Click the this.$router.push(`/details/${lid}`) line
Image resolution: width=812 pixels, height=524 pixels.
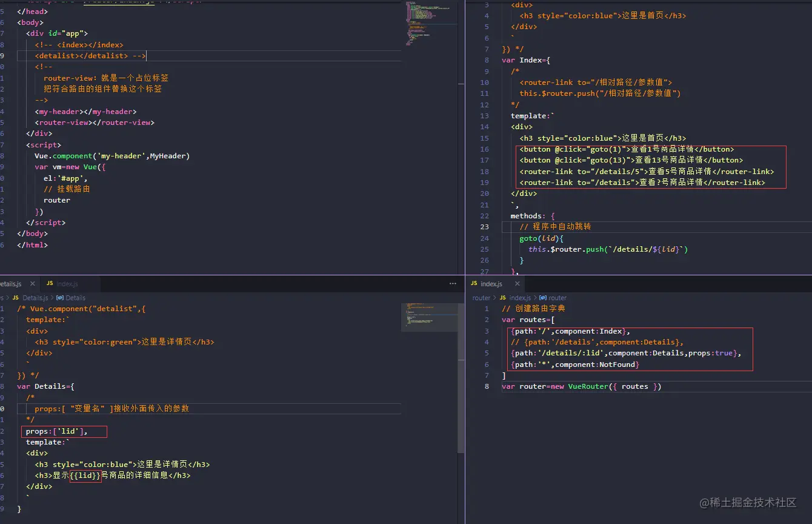pyautogui.click(x=608, y=249)
